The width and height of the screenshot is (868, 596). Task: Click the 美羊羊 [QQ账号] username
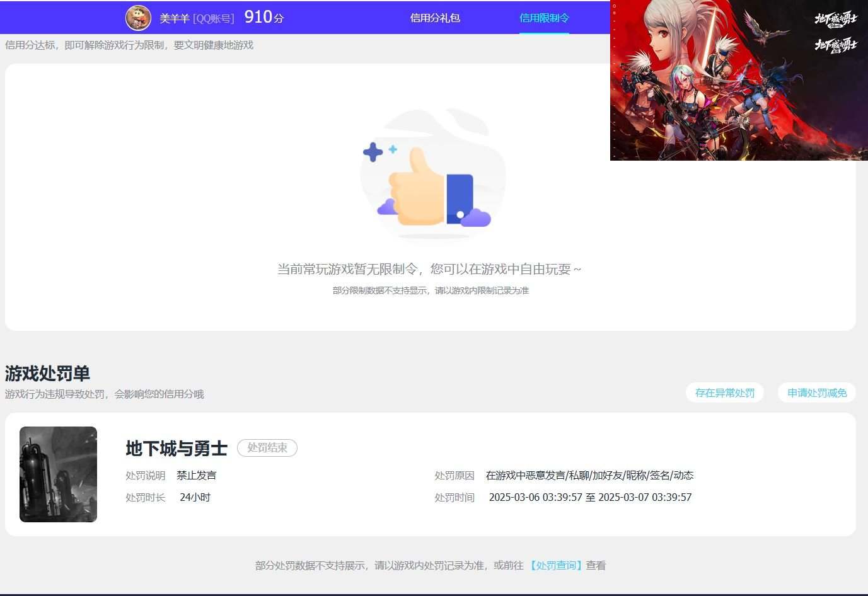coord(197,18)
